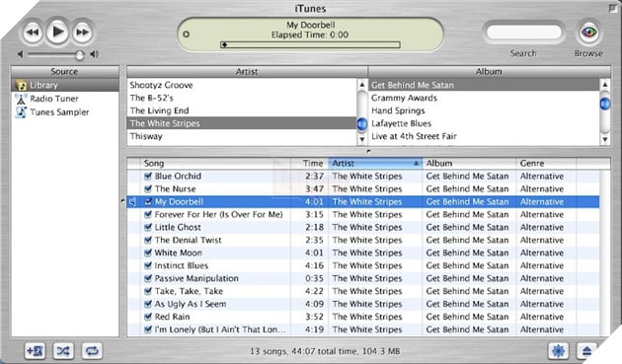Image resolution: width=622 pixels, height=364 pixels.
Task: Uncheck the Red Rain checkbox
Action: 148,317
